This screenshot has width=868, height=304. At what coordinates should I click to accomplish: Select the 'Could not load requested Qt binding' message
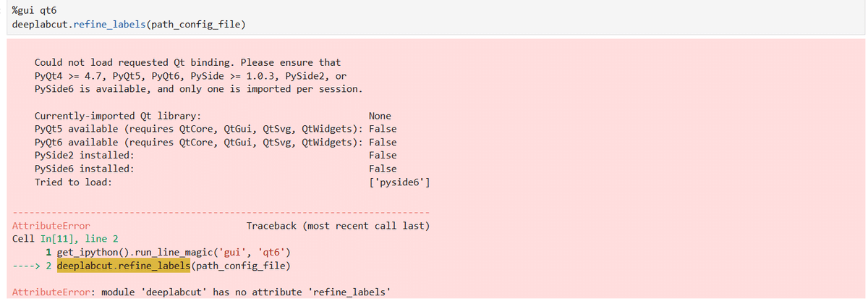pyautogui.click(x=198, y=76)
